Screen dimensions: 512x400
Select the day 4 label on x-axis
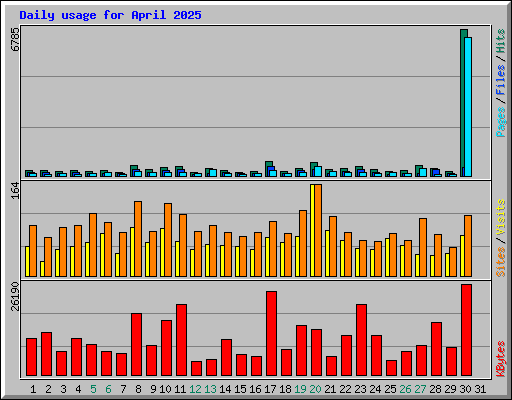(x=78, y=389)
